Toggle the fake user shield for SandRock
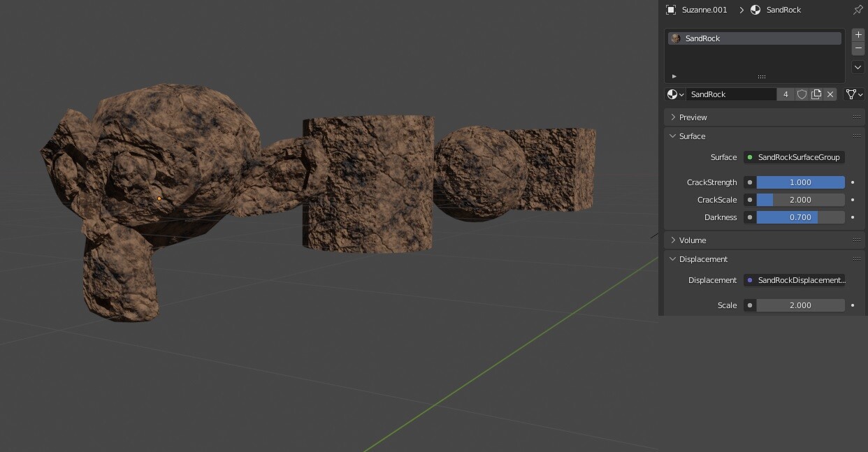The image size is (868, 452). (802, 94)
